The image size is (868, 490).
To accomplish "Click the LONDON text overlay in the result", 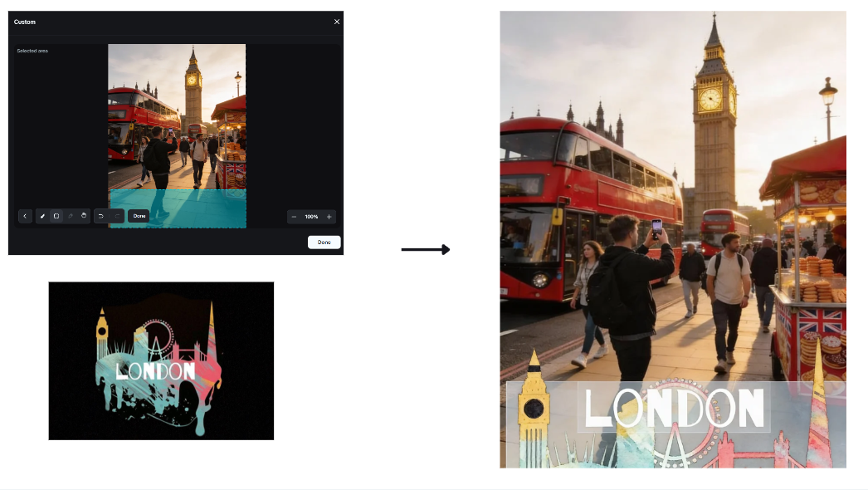I will pos(674,408).
